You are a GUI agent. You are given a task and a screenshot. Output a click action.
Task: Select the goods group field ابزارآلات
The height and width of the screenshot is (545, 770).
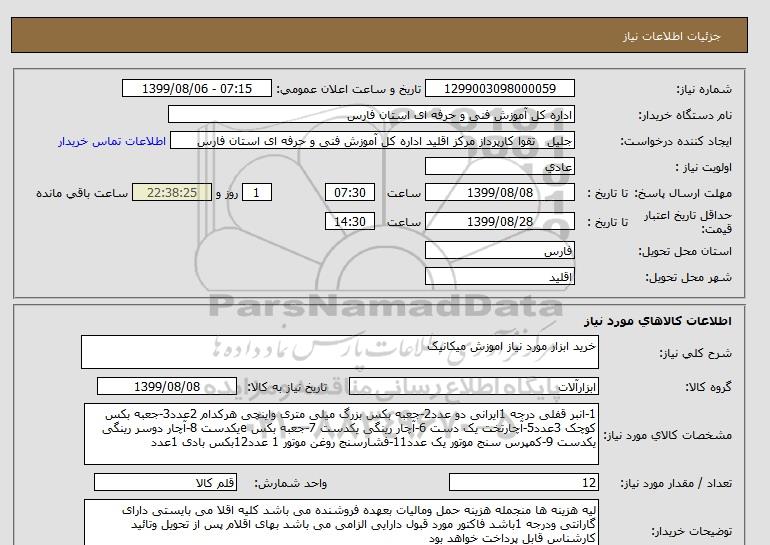[x=473, y=387]
